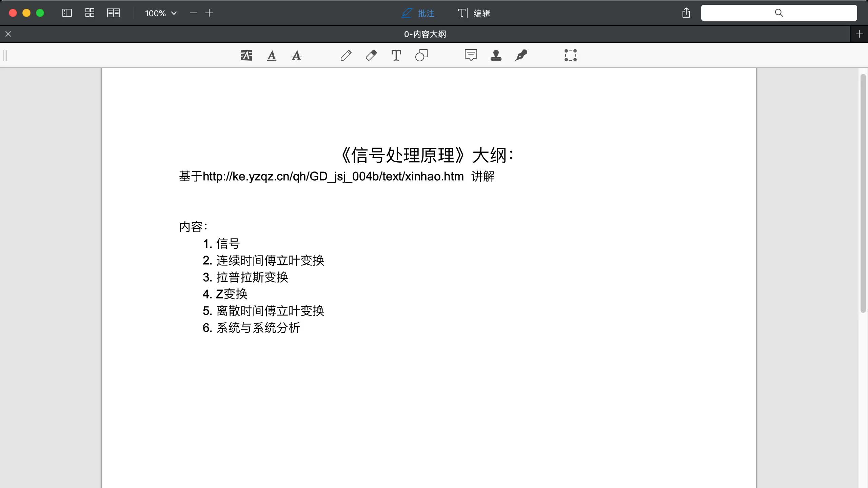
Task: Close the 0-内容大纲 tab
Action: pyautogui.click(x=8, y=34)
